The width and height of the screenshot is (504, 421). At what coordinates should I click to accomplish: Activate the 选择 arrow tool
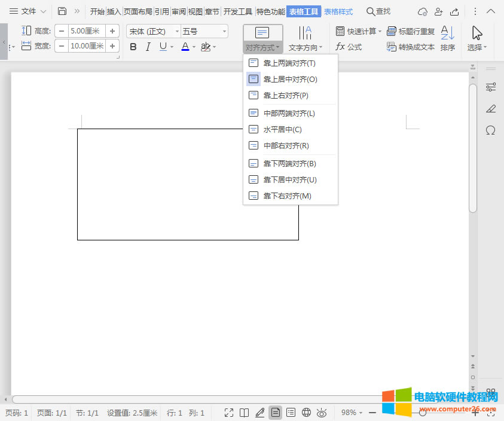pos(475,33)
